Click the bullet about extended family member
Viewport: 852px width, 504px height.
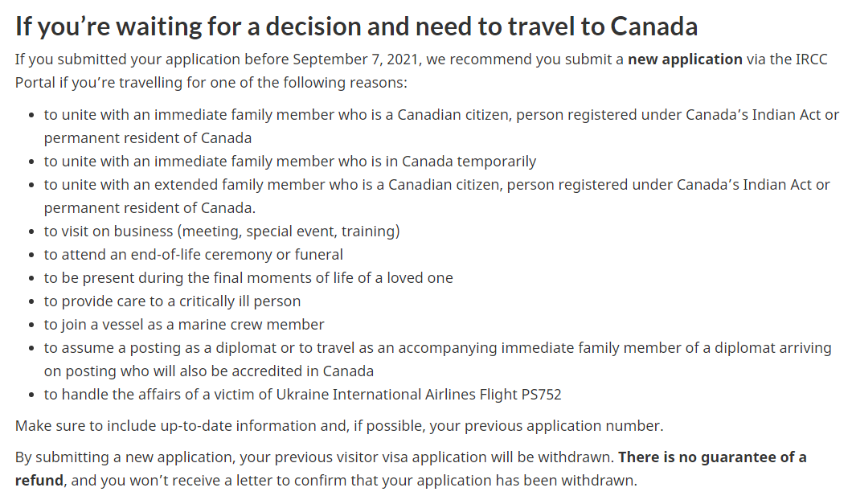pos(436,184)
